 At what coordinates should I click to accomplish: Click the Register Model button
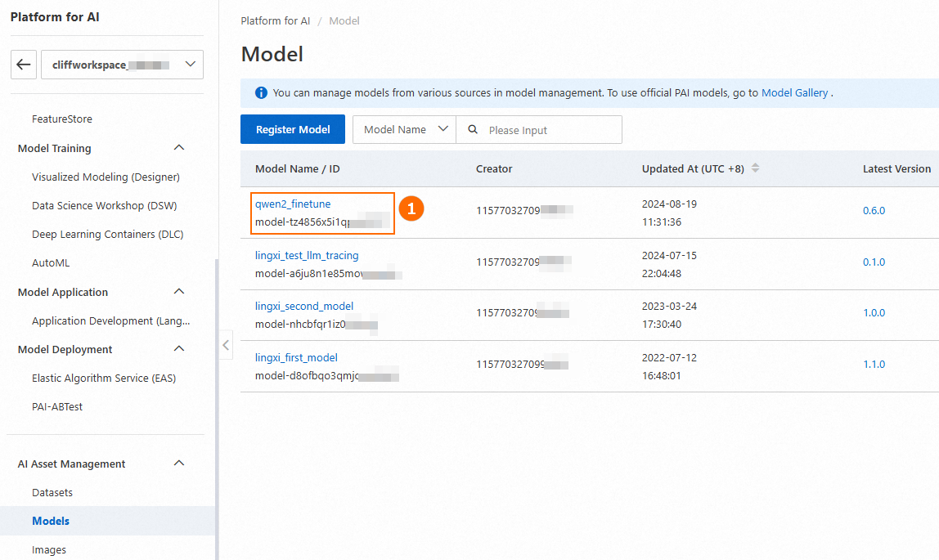(293, 130)
